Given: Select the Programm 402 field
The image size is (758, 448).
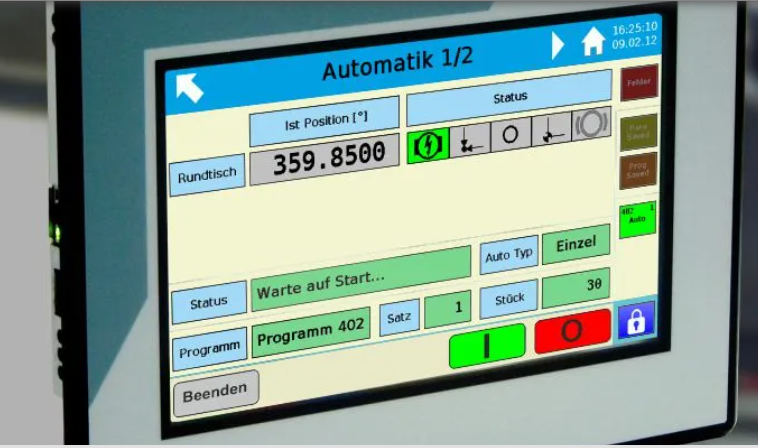Looking at the screenshot, I should 311,332.
